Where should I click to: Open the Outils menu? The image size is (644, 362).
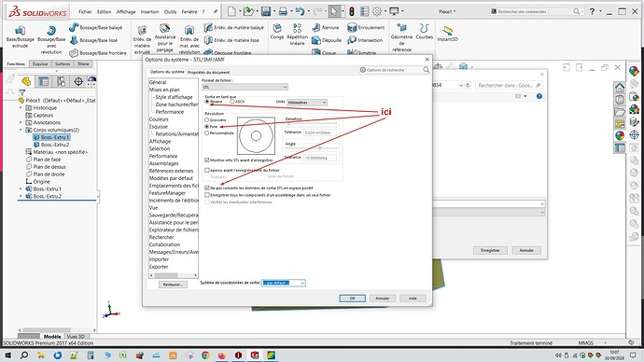point(170,12)
